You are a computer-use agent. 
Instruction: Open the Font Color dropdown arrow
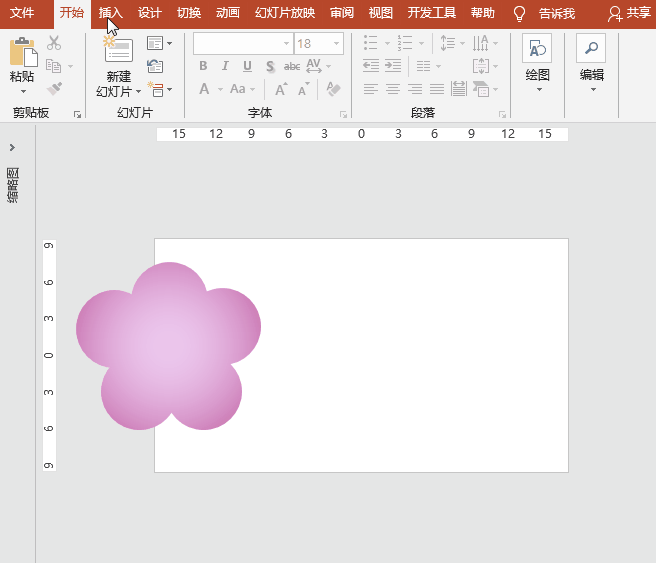click(x=220, y=89)
